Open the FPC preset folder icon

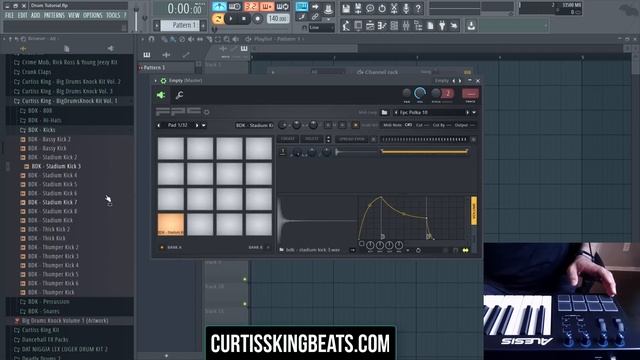pyautogui.click(x=384, y=112)
